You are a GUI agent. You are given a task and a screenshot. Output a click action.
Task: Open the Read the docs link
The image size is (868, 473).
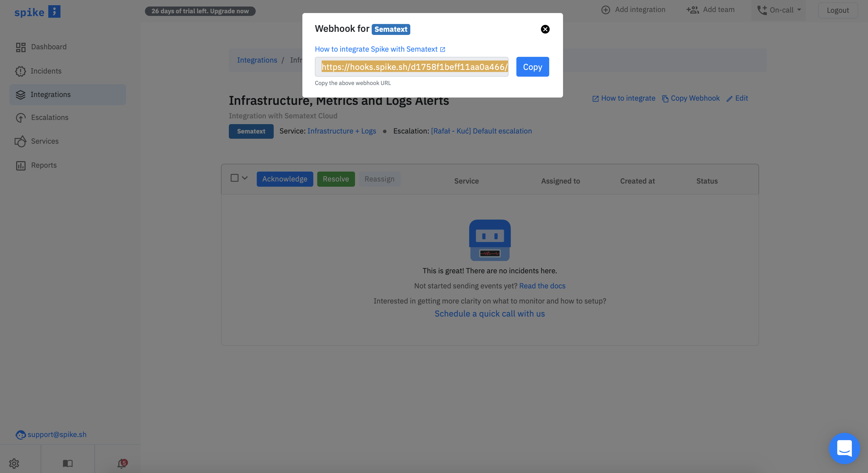coord(542,286)
